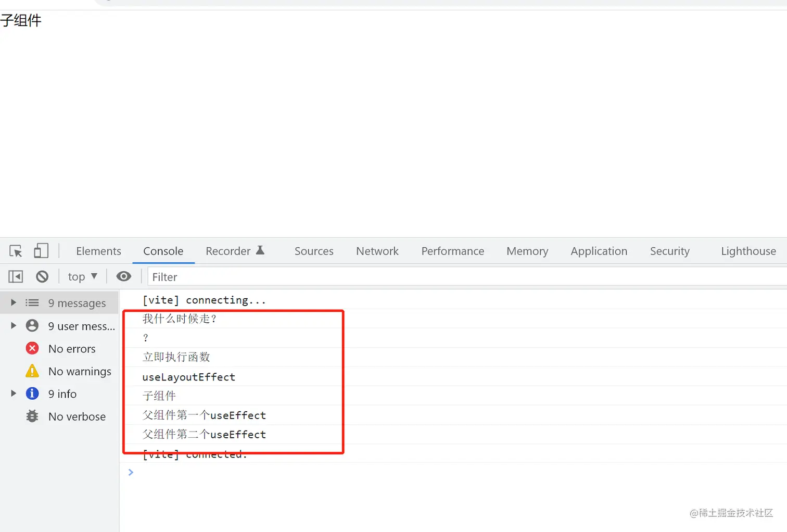Expand the 9 messages group arrow

(14, 302)
